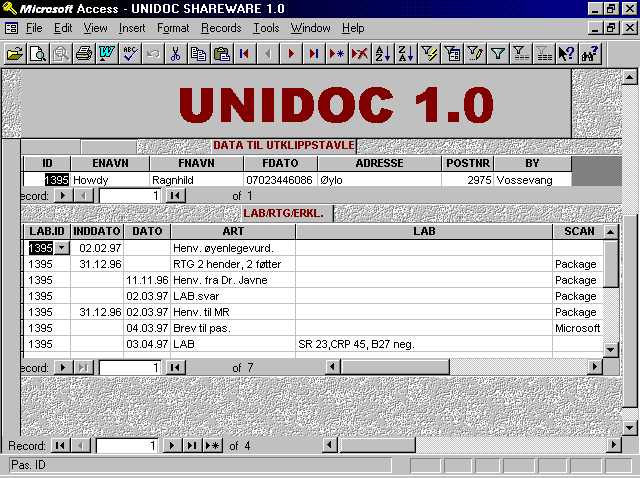Image resolution: width=640 pixels, height=478 pixels.
Task: Open the Records menu
Action: pos(221,28)
